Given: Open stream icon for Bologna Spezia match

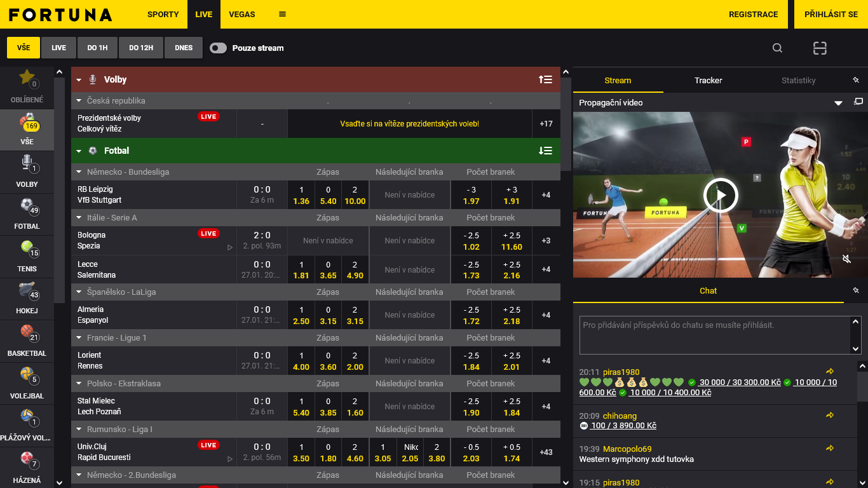Looking at the screenshot, I should pos(230,247).
